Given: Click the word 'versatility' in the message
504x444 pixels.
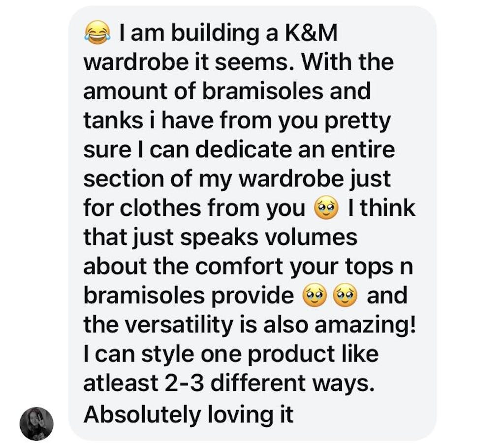Looking at the screenshot, I should click(x=178, y=326).
